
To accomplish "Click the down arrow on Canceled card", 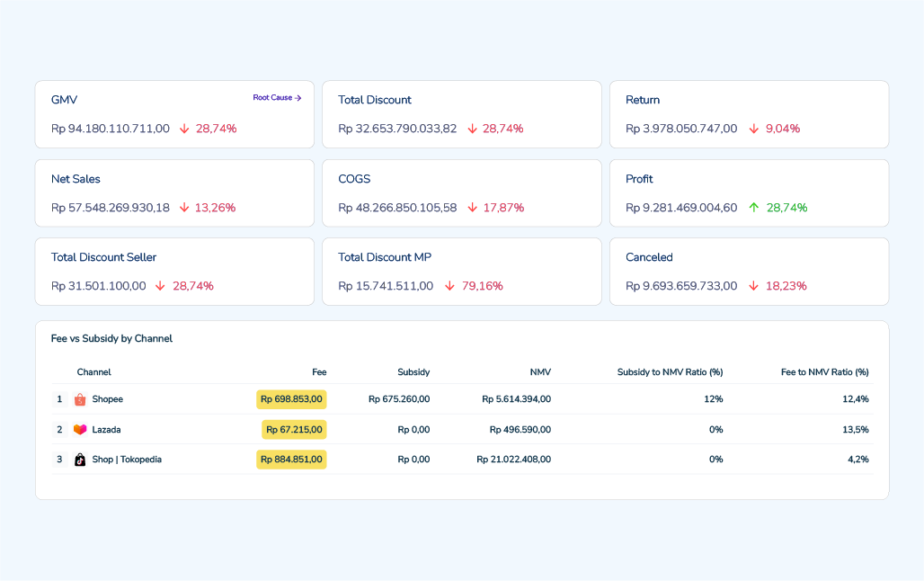I will pos(754,286).
